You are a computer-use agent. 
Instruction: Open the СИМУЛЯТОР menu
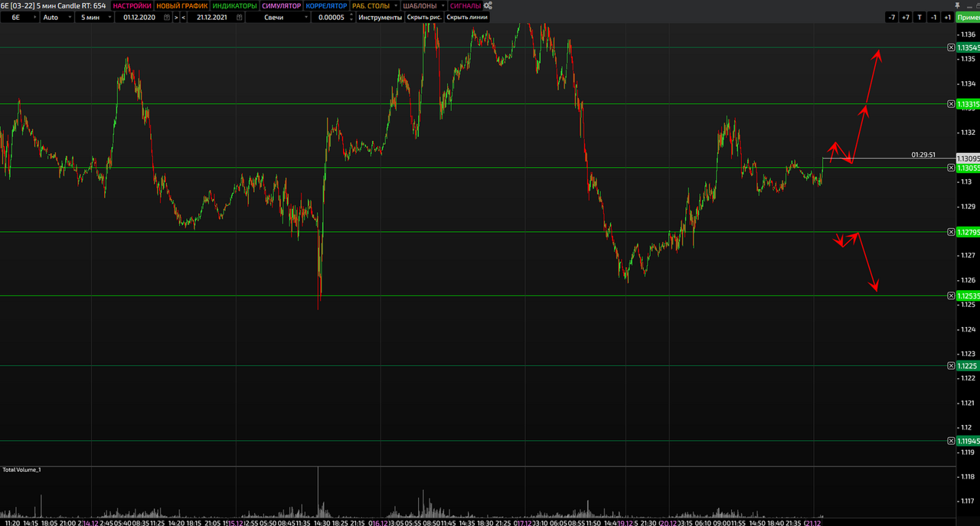[282, 5]
